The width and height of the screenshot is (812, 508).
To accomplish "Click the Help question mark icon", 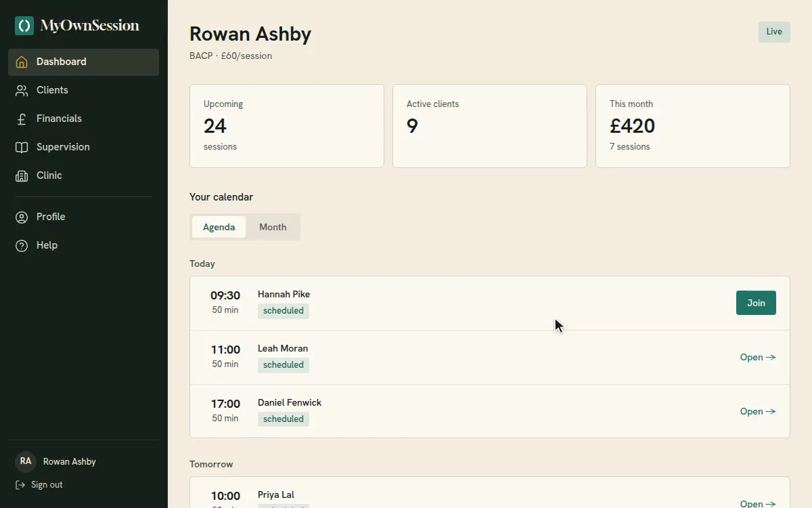I will (22, 245).
